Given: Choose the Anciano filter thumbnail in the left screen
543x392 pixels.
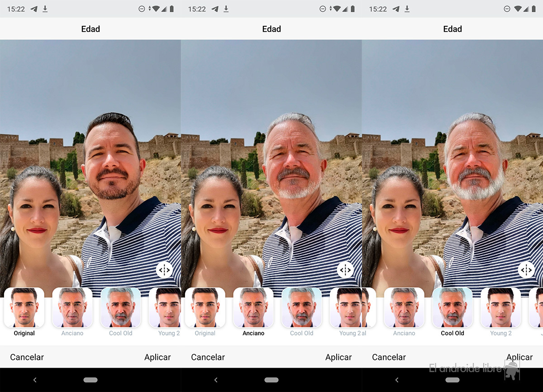Looking at the screenshot, I should pos(72,307).
